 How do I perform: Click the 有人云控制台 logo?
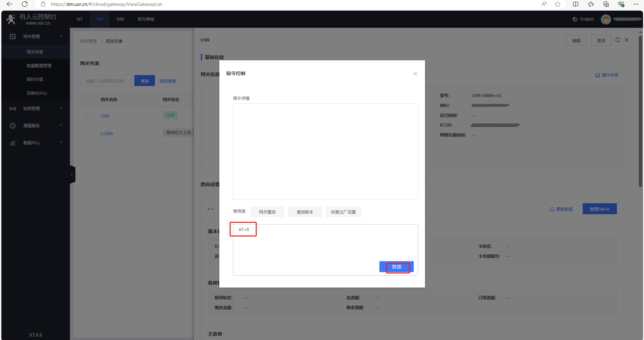(32, 19)
